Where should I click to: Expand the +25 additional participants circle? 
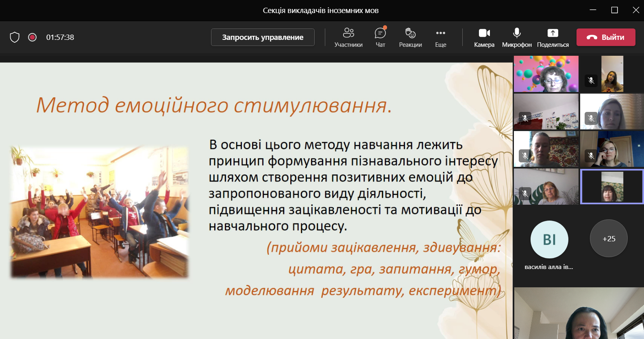click(x=609, y=238)
